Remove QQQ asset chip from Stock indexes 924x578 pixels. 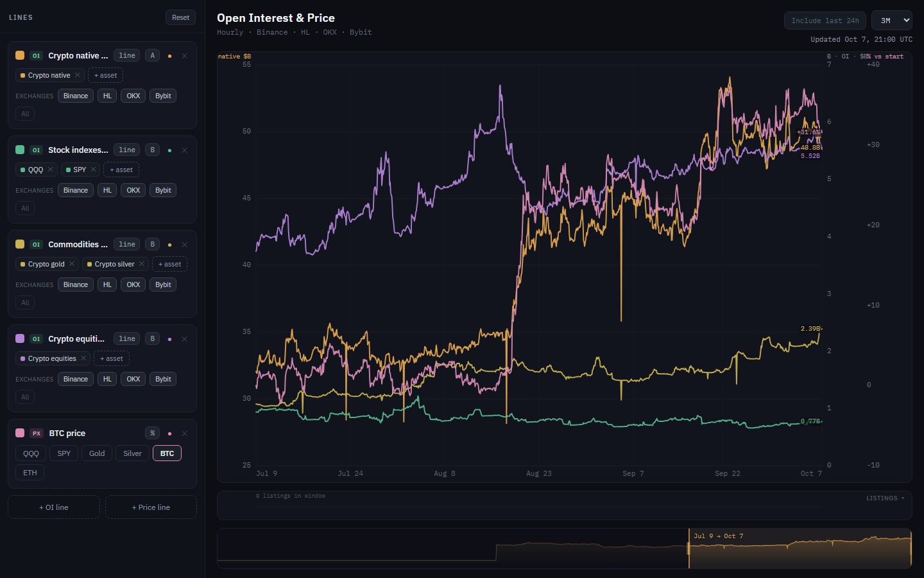point(51,170)
